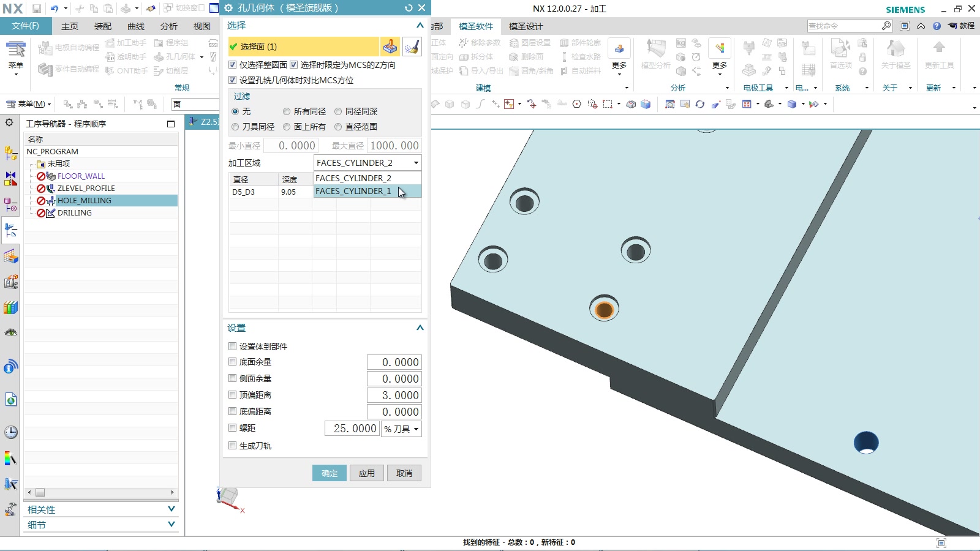Screen dimensions: 980x551
Task: Select the '同径同深' filter radio button
Action: coord(338,111)
